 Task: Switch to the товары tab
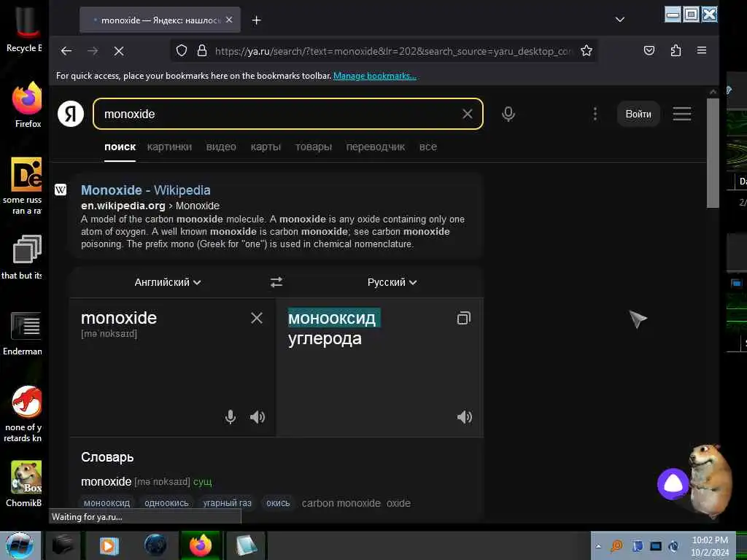pos(314,147)
